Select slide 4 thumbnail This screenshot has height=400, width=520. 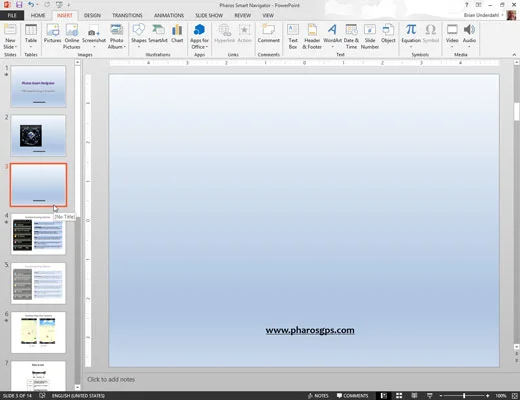(38, 234)
